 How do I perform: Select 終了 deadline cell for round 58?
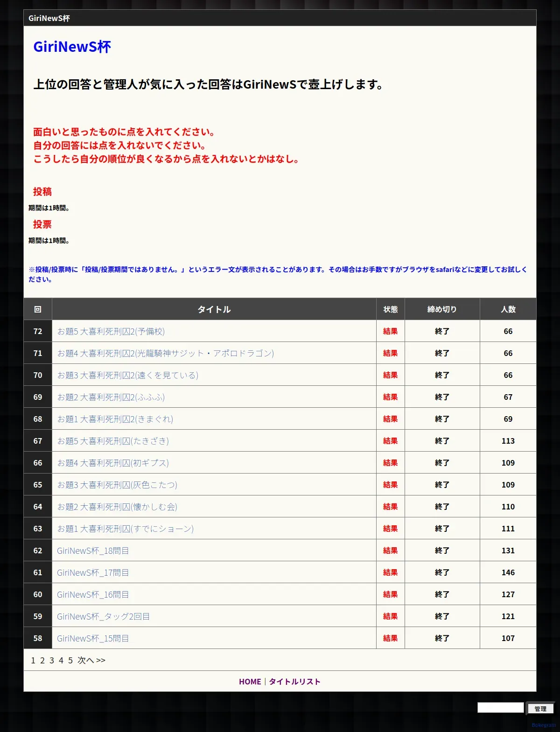[x=442, y=638]
